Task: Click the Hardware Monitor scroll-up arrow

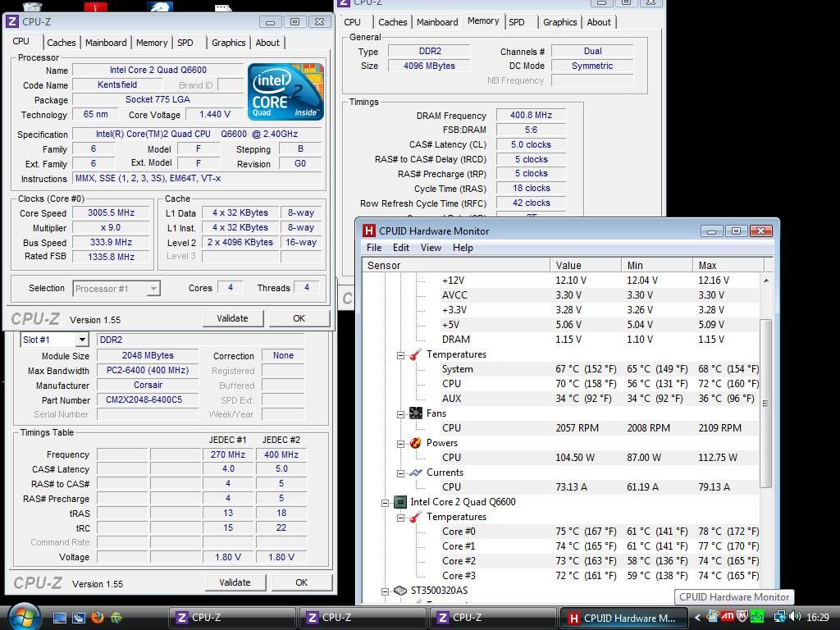Action: (x=765, y=281)
